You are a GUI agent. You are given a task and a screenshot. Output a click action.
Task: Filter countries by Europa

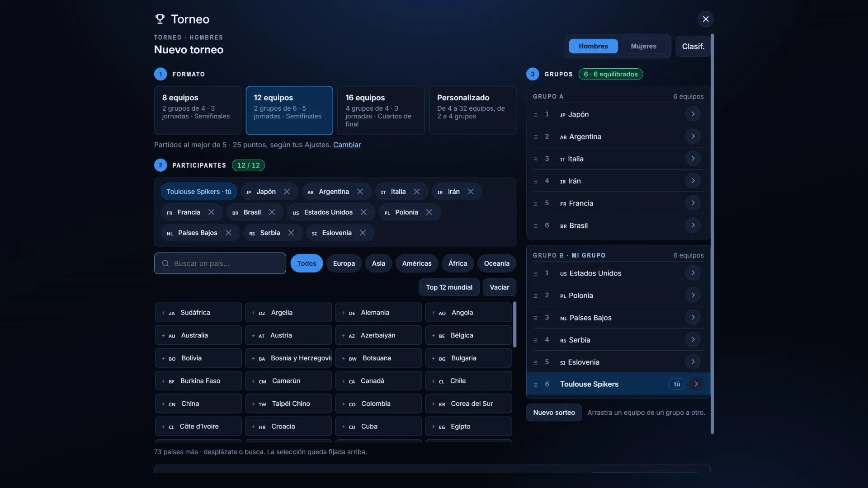(344, 263)
